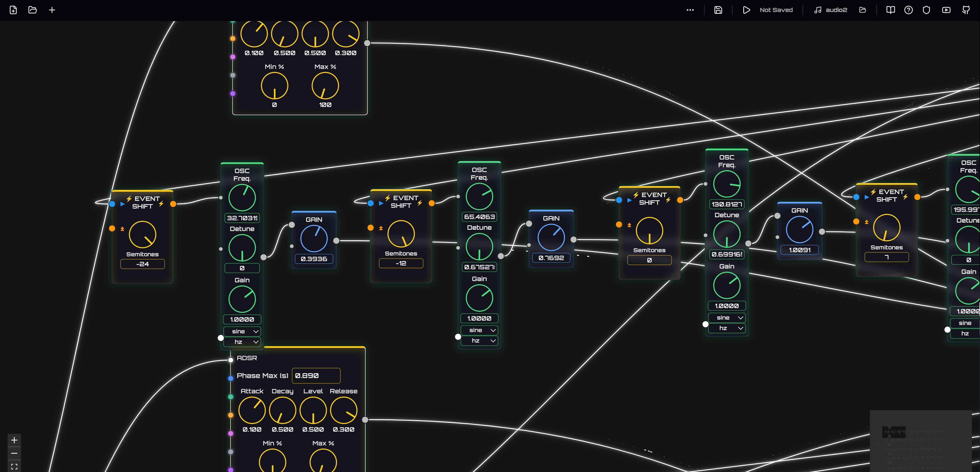
Task: Click Gain knob of 130.8127 oscillator
Action: point(727,286)
